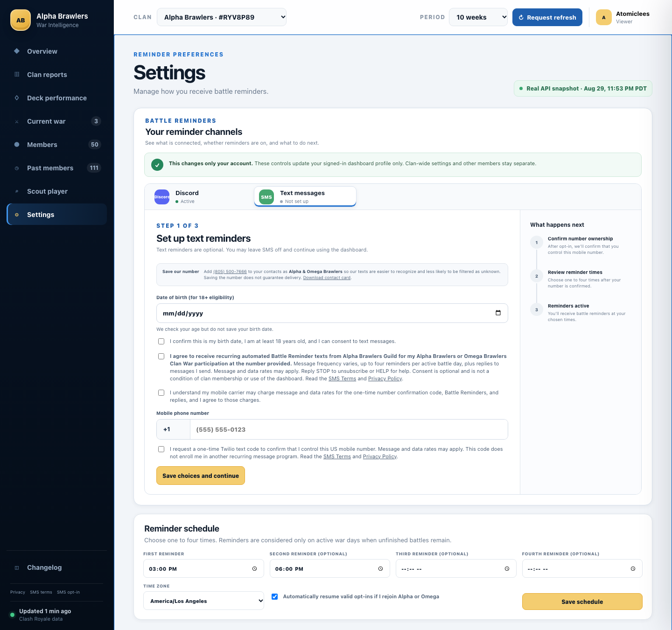Select the Current war crossed-swords icon
Image resolution: width=672 pixels, height=630 pixels.
(x=17, y=121)
